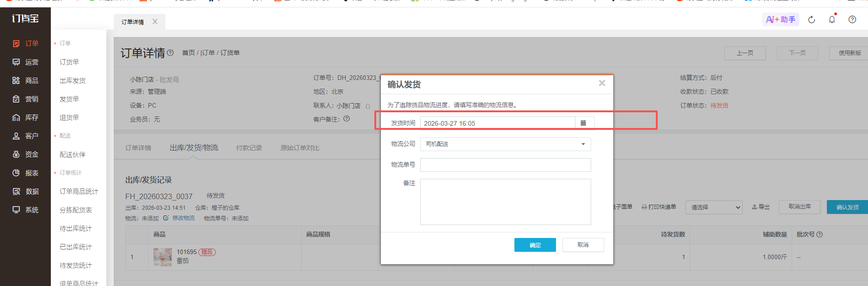Open the 营销 module in the sidebar

25,99
